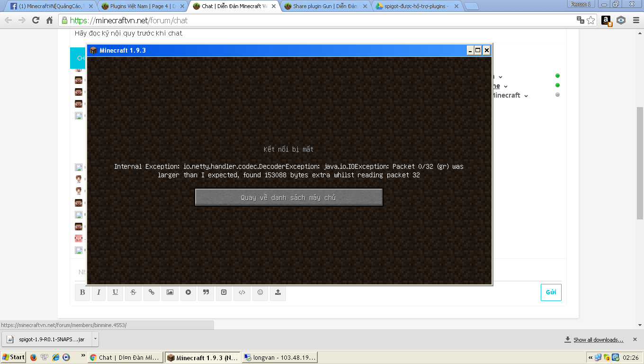Close the spigot-được-hỗ-trợ-plugins tab
This screenshot has height=364, width=644.
click(x=456, y=7)
